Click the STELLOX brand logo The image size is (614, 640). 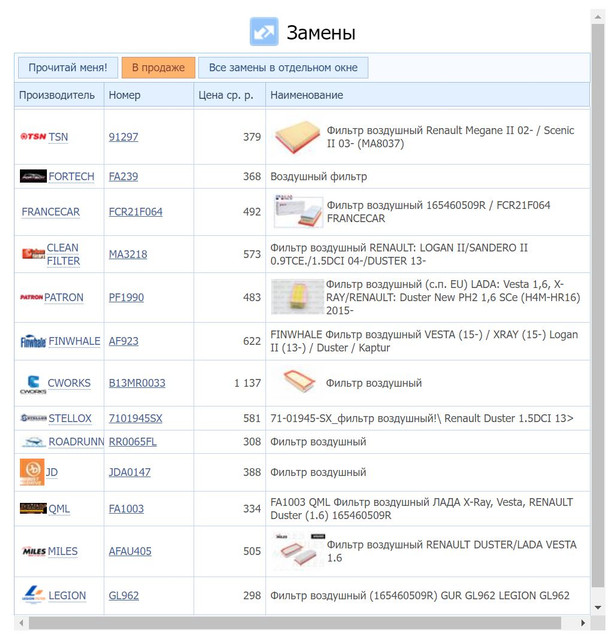33,418
